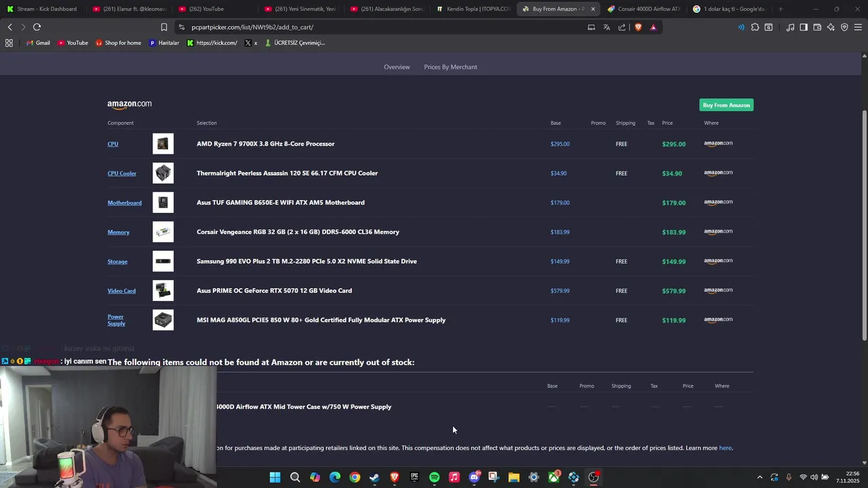Open the Brave Rewards triangle icon
Viewport: 868px width, 488px height.
653,27
